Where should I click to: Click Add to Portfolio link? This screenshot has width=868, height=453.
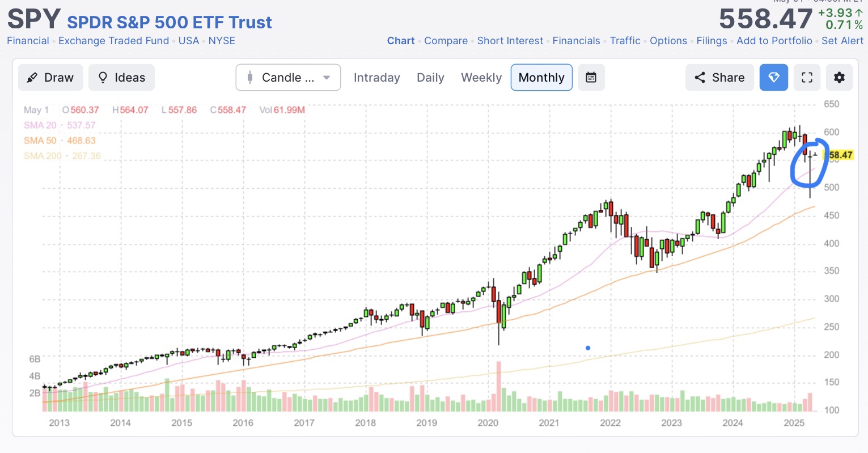pos(774,41)
